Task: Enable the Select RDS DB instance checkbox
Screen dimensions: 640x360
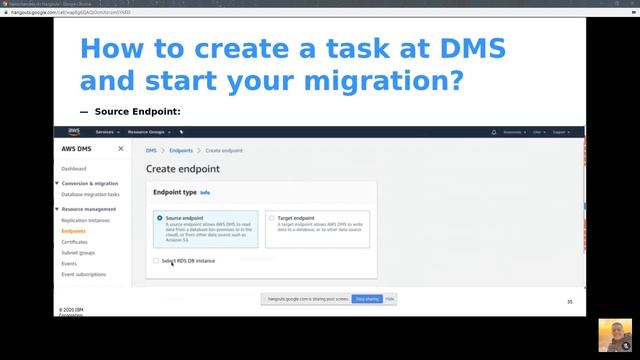Action: pyautogui.click(x=156, y=260)
